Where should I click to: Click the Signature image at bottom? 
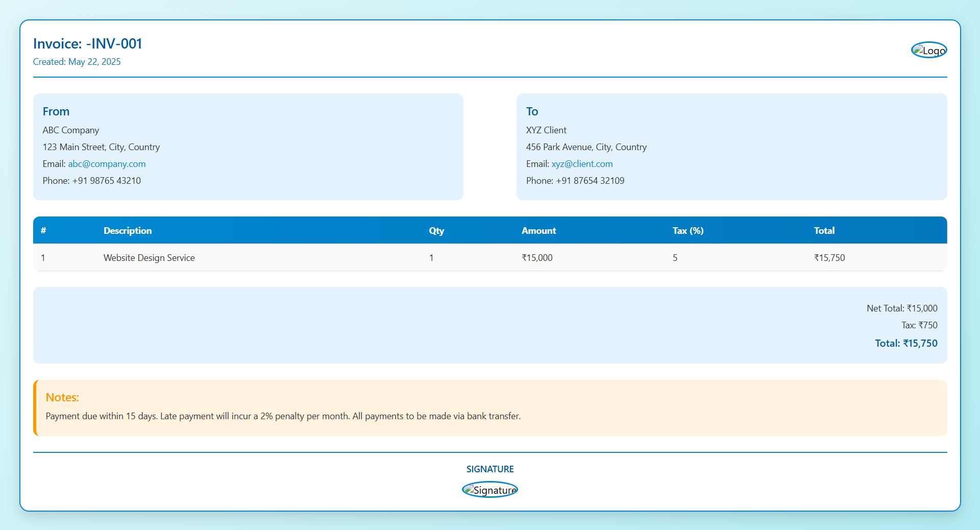tap(489, 490)
